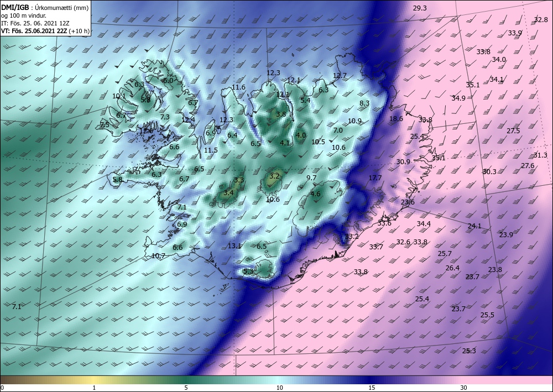Click the value 3.2 in central Iceland

click(x=274, y=176)
